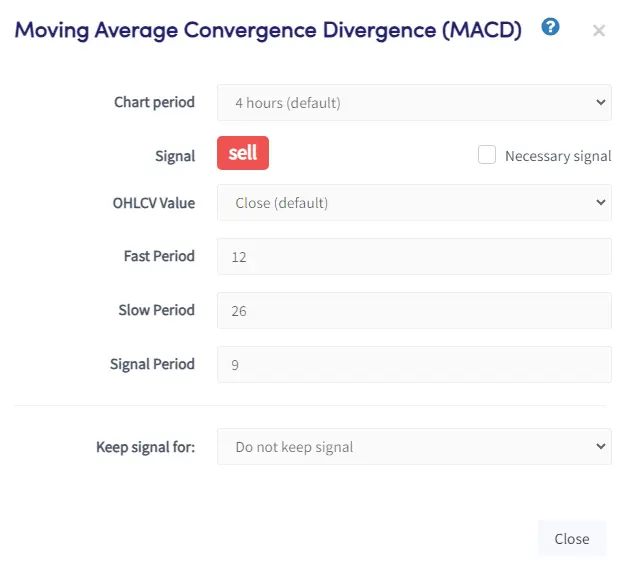632x583 pixels.
Task: Toggle the red sell signal button
Action: point(243,153)
